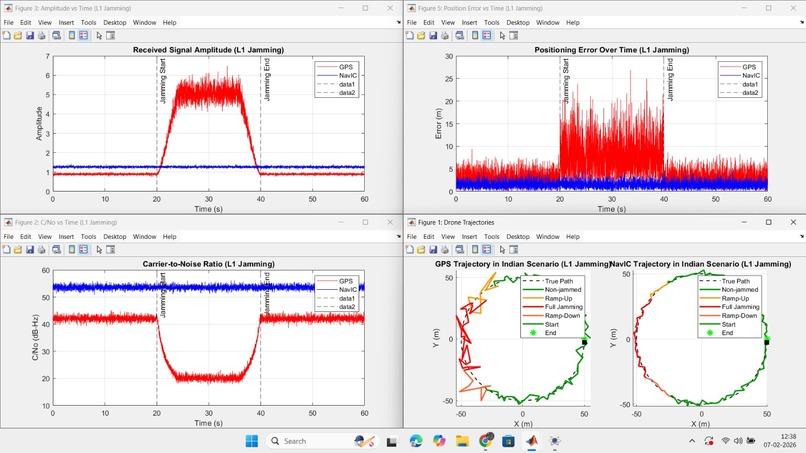Click Print Figure icon in Figure 2 toolbar
The height and width of the screenshot is (453, 806).
click(x=42, y=249)
